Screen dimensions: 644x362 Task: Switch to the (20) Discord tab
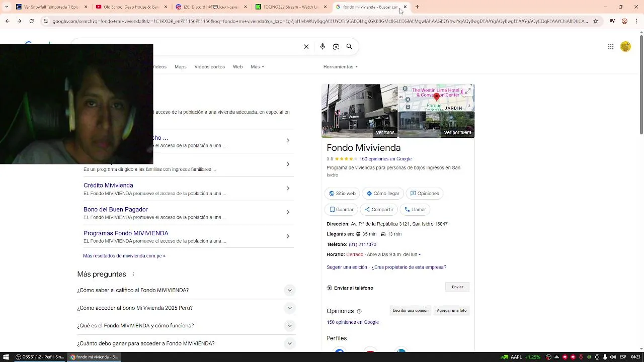pyautogui.click(x=211, y=7)
